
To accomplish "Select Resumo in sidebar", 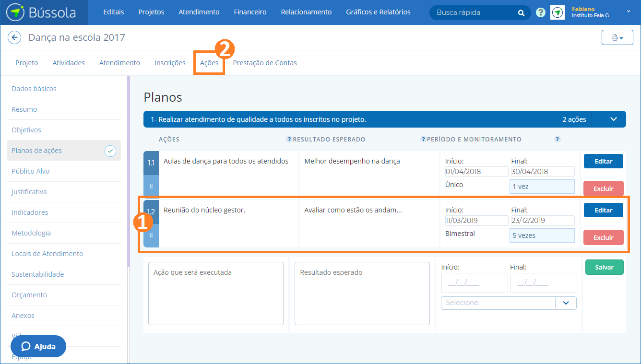I will pos(64,109).
